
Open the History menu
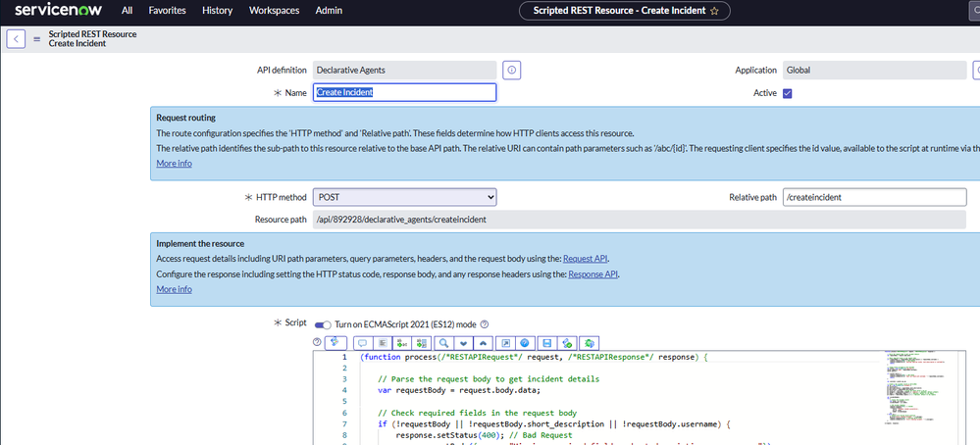(218, 11)
